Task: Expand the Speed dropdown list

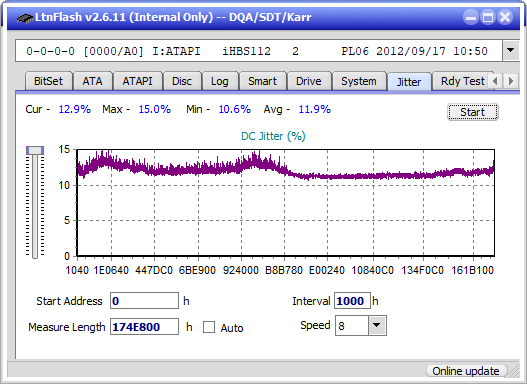Action: [377, 325]
